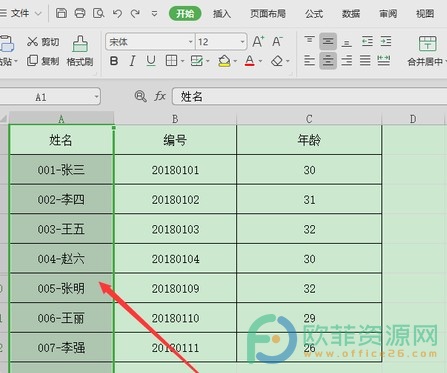Viewport: 447px width, 373px height.
Task: Activate the 格式刷 format painter
Action: (80, 51)
